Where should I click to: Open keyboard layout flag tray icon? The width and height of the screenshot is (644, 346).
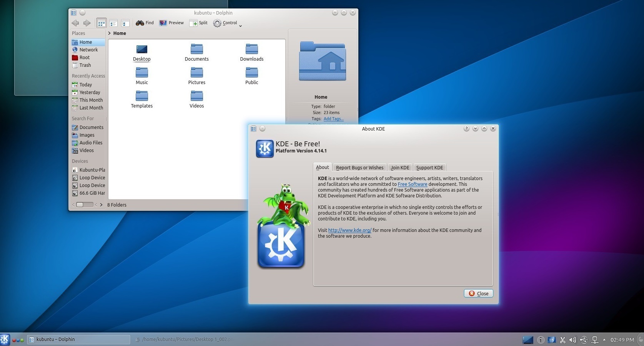(x=552, y=339)
